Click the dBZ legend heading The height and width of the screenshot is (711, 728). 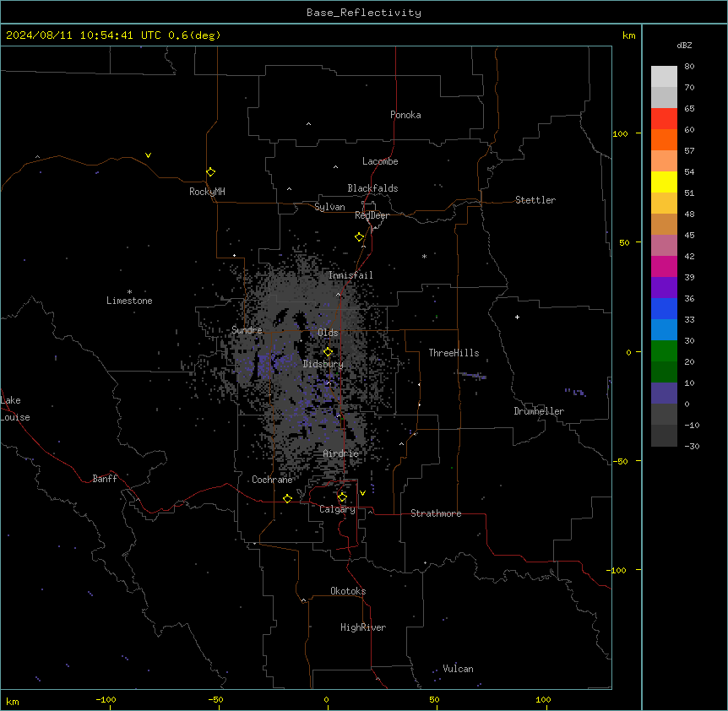pyautogui.click(x=684, y=45)
